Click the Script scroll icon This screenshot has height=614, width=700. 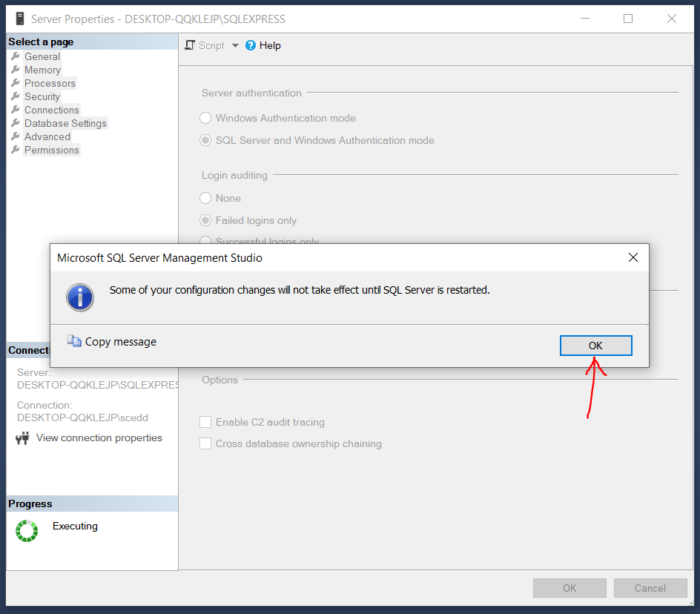[190, 45]
